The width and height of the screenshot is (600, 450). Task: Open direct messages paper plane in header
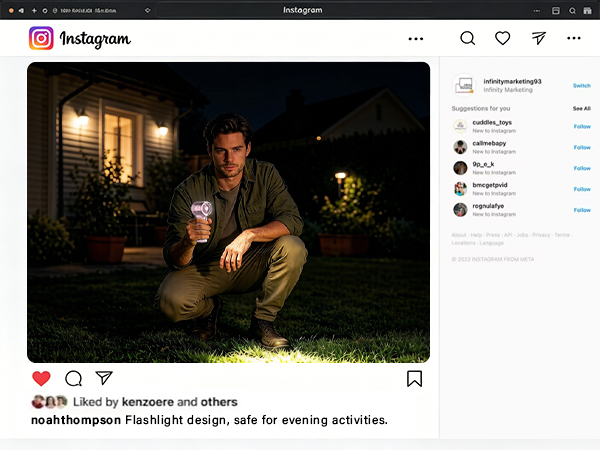[539, 38]
